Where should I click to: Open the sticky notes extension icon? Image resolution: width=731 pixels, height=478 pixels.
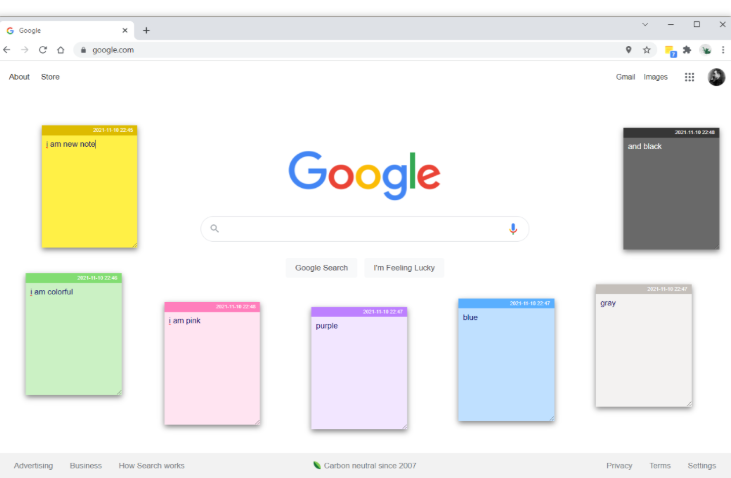click(x=670, y=51)
